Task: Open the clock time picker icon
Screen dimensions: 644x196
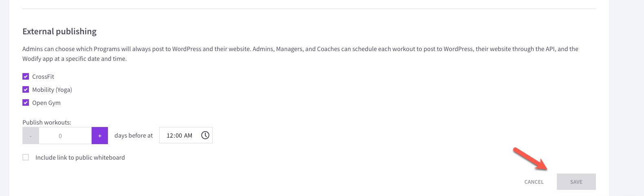Action: coord(205,135)
